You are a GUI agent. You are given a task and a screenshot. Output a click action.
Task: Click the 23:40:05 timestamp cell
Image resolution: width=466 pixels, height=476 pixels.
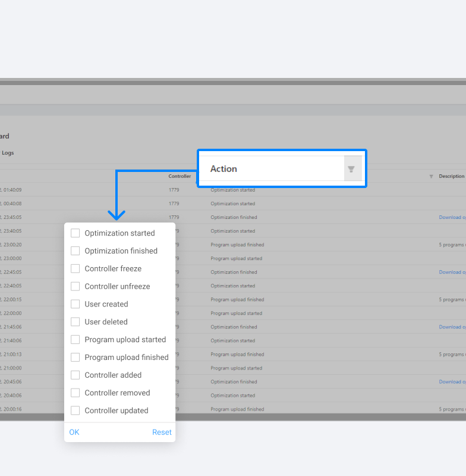click(11, 231)
